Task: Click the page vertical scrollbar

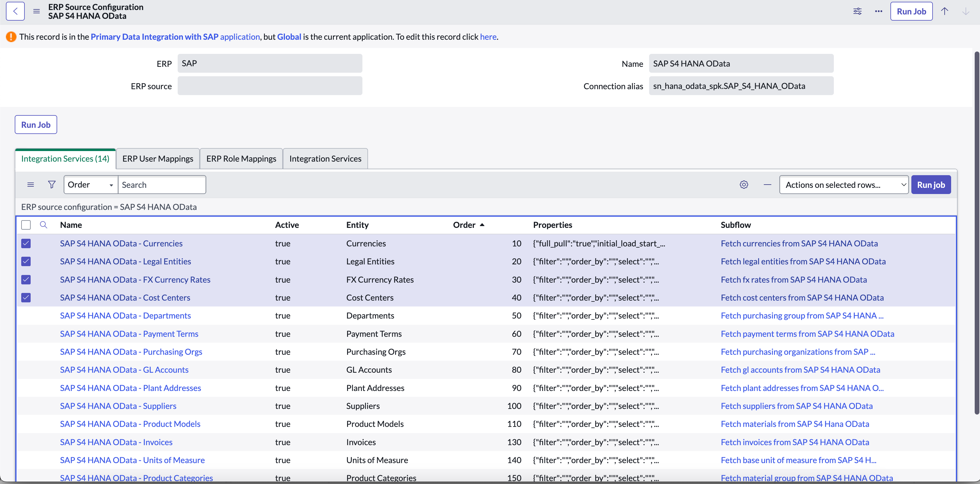Action: (x=976, y=233)
